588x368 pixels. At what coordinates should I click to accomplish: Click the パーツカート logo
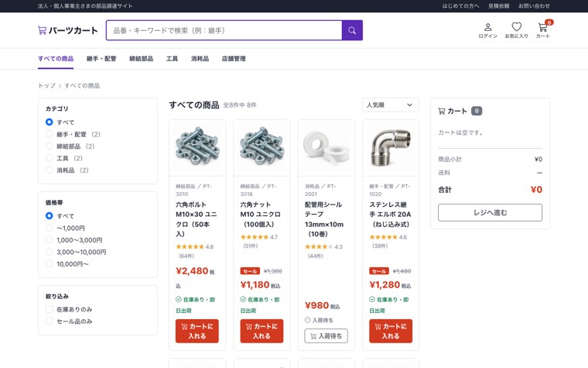click(68, 30)
